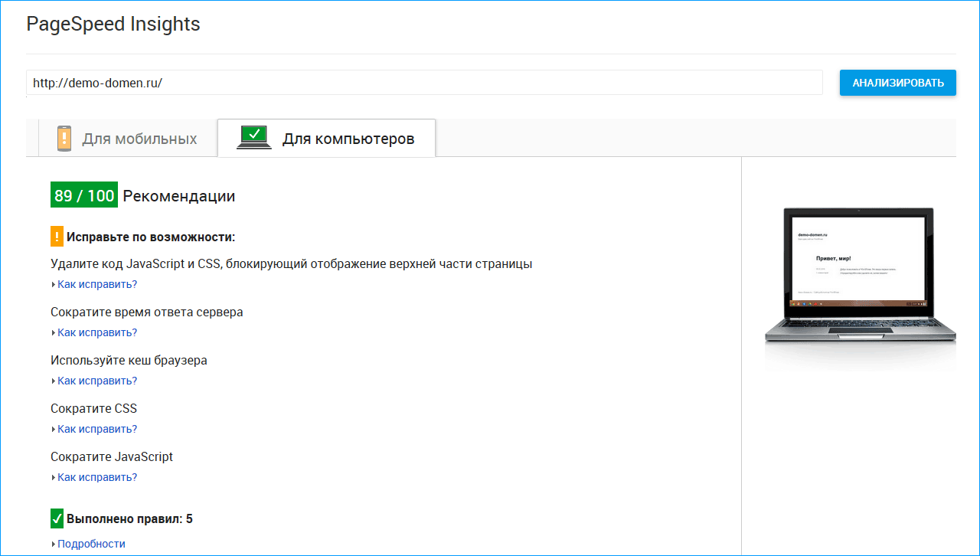Click the PageSpeed Insights page title
Image resolution: width=980 pixels, height=556 pixels.
113,25
